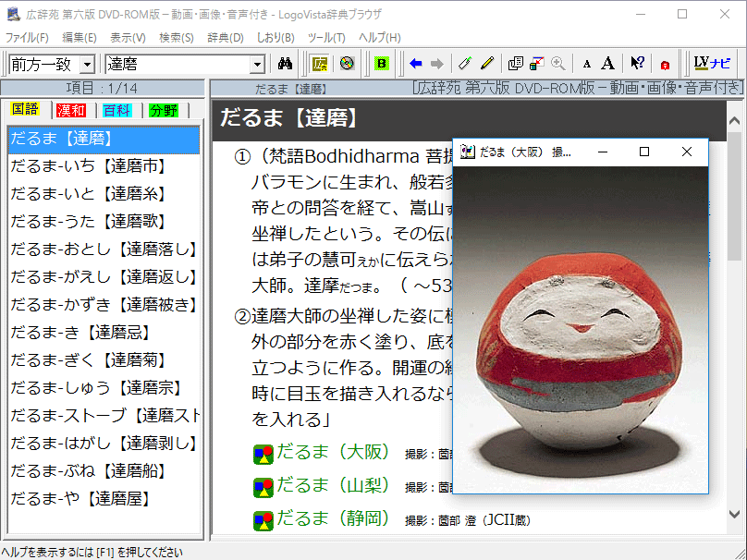Click the copy documents toolbar icon
Viewport: 747px width, 560px height.
516,64
